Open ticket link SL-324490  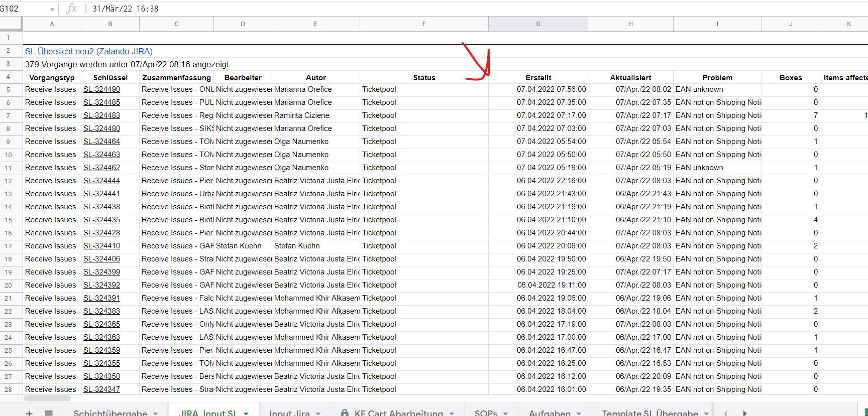point(101,89)
